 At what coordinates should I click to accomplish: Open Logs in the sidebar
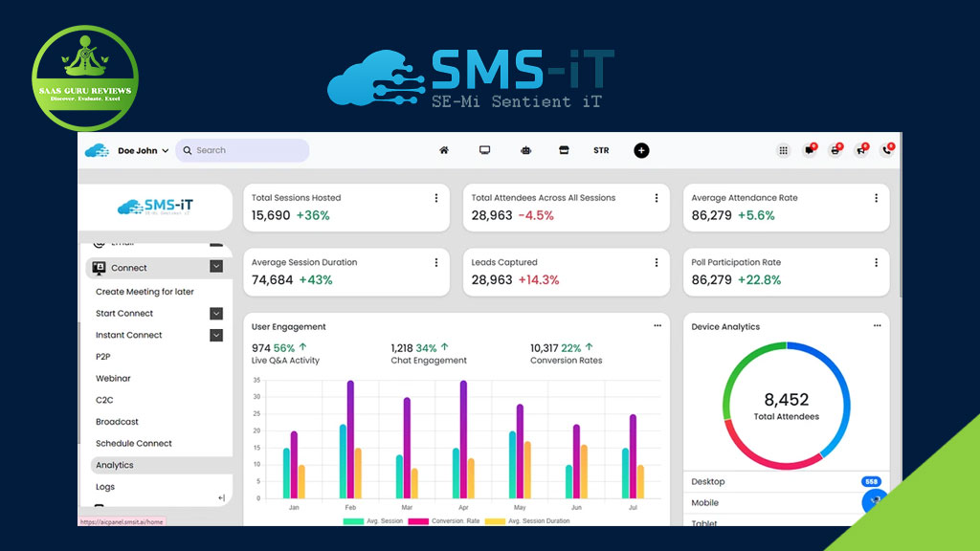coord(105,487)
